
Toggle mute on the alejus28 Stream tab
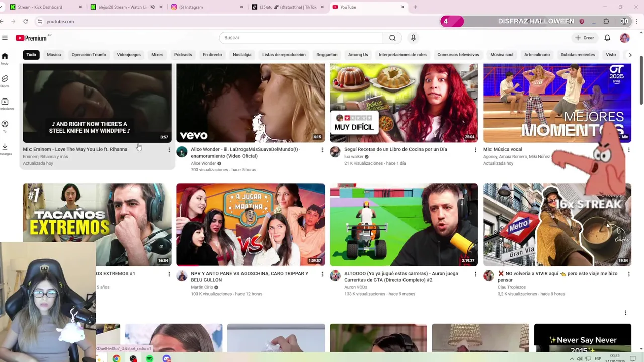click(152, 7)
